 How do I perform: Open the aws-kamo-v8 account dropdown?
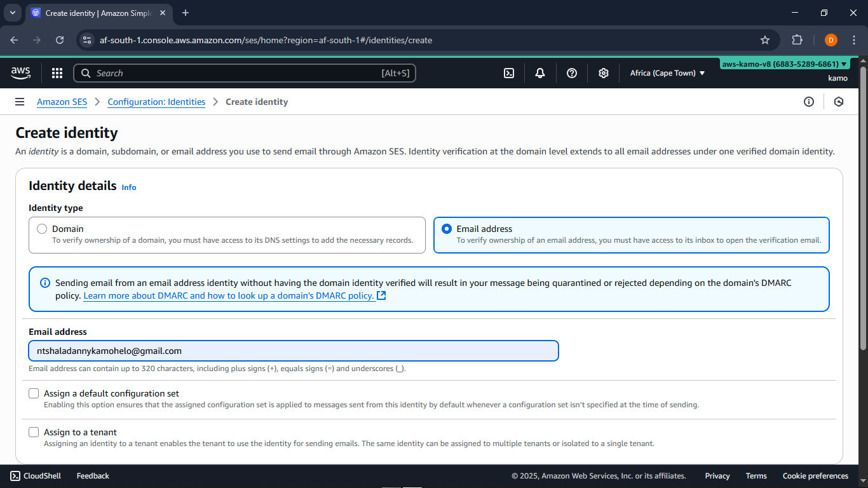click(x=785, y=64)
